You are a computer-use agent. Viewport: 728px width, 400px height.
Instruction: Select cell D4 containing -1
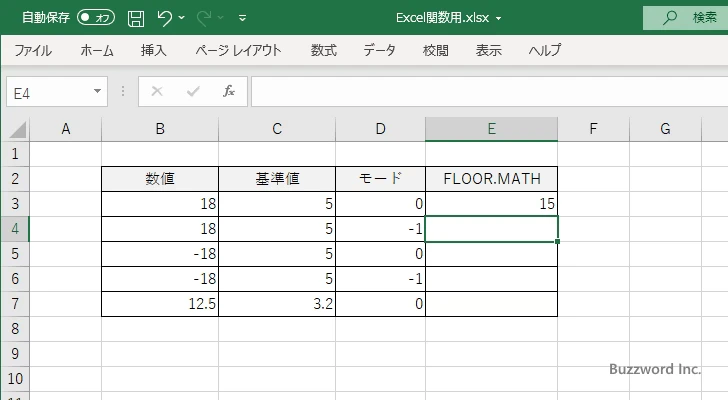click(380, 229)
